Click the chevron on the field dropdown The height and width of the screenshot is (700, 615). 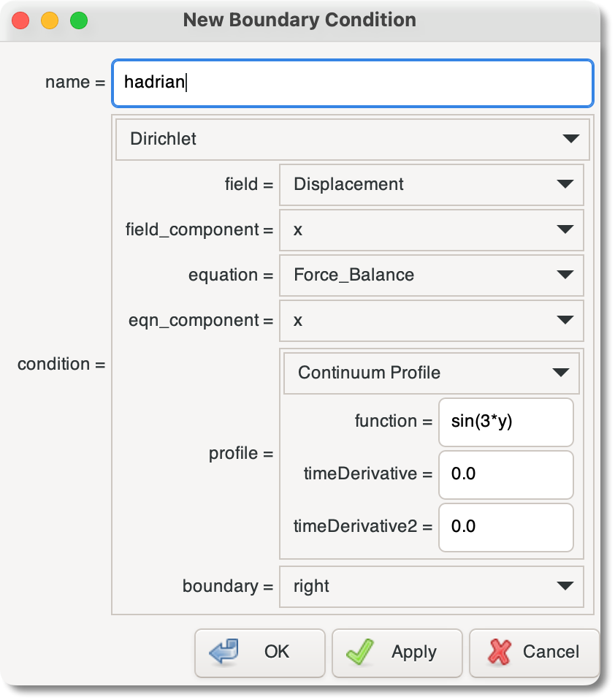click(x=568, y=184)
